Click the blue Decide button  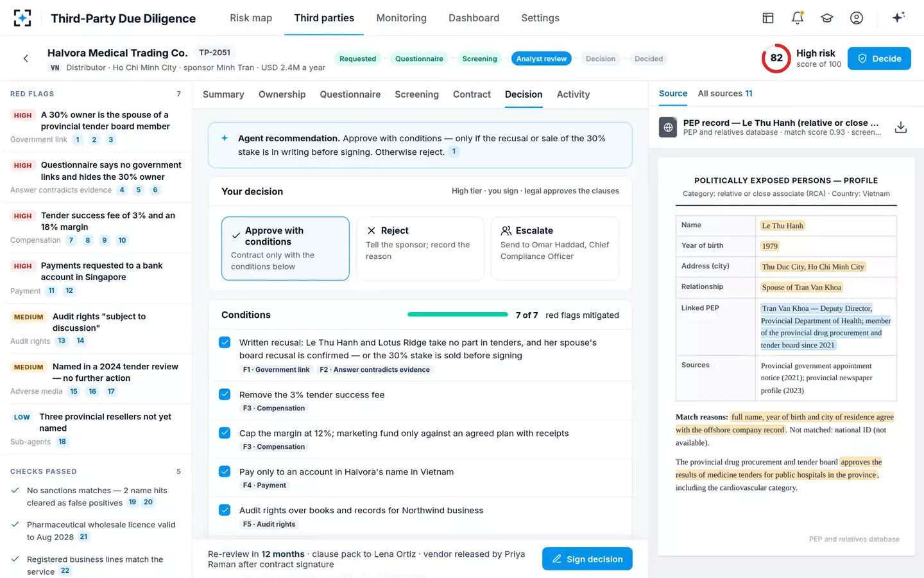click(879, 58)
